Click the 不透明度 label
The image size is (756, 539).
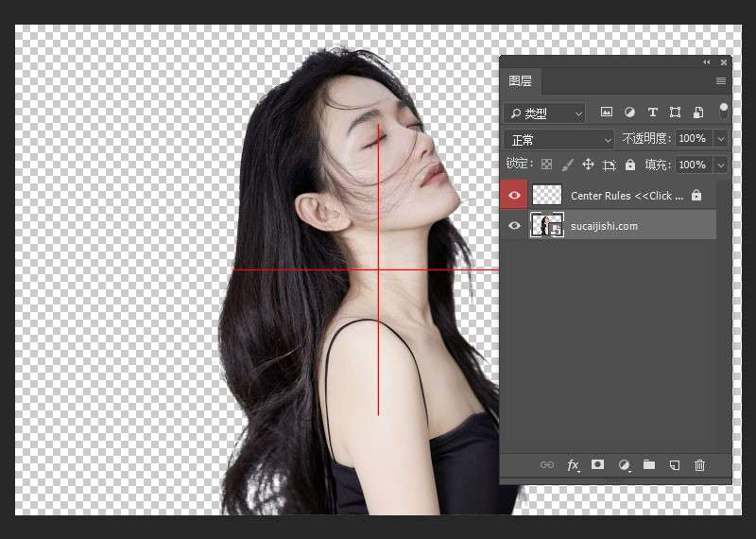click(x=646, y=139)
